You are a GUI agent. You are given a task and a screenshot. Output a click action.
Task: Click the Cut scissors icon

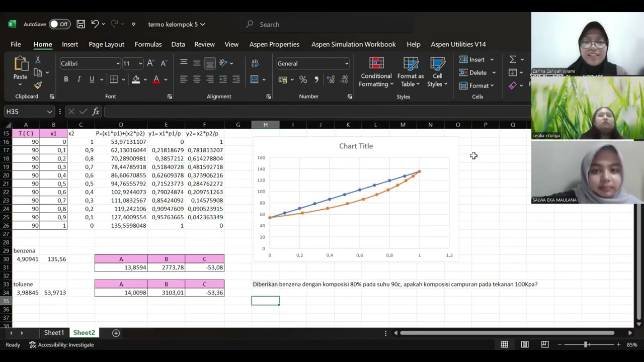tap(38, 60)
